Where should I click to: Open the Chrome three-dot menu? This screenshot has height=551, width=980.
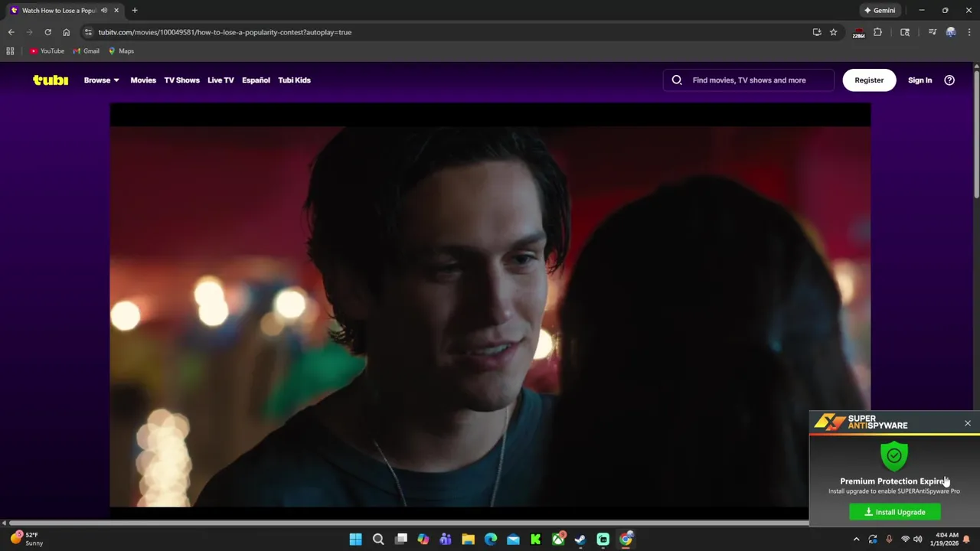click(x=969, y=32)
